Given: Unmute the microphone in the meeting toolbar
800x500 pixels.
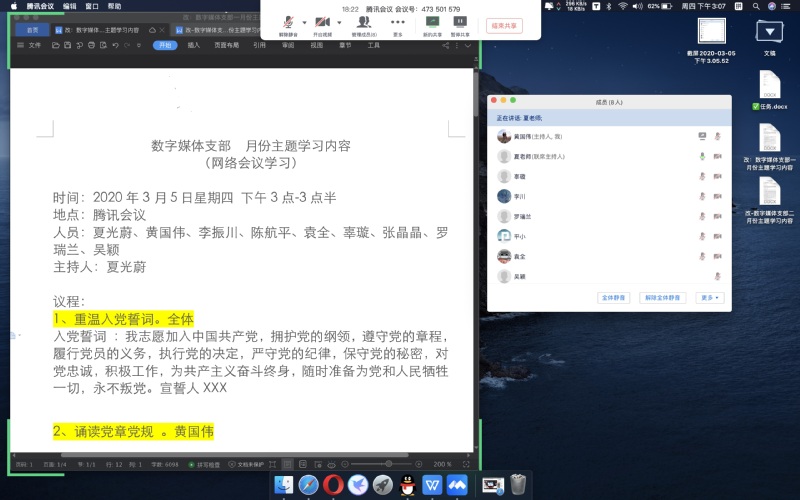Looking at the screenshot, I should (288, 23).
